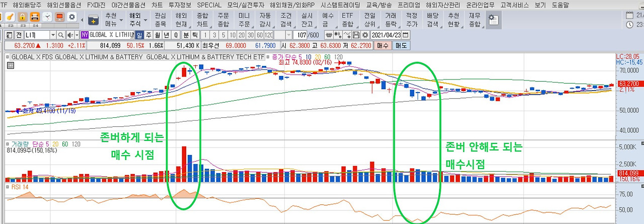Viewport: 644px width, 224px height.
Task: Open the 주문종합 toolbar button
Action: click(x=223, y=20)
